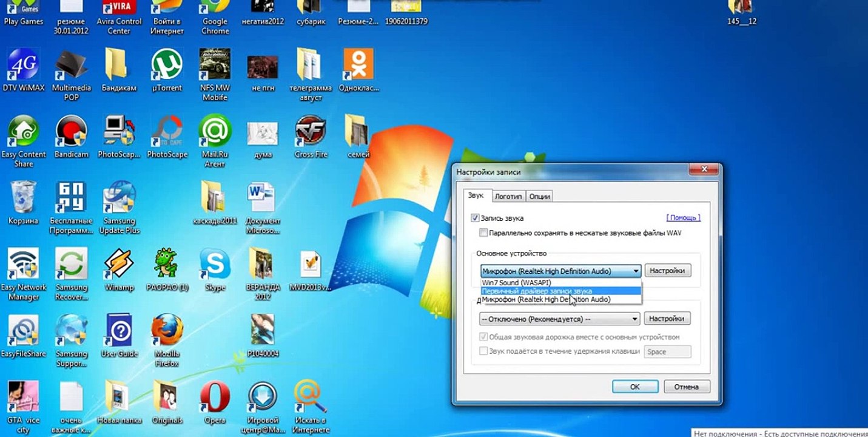Toggle the Запись звука checkbox
The width and height of the screenshot is (868, 437).
click(475, 218)
